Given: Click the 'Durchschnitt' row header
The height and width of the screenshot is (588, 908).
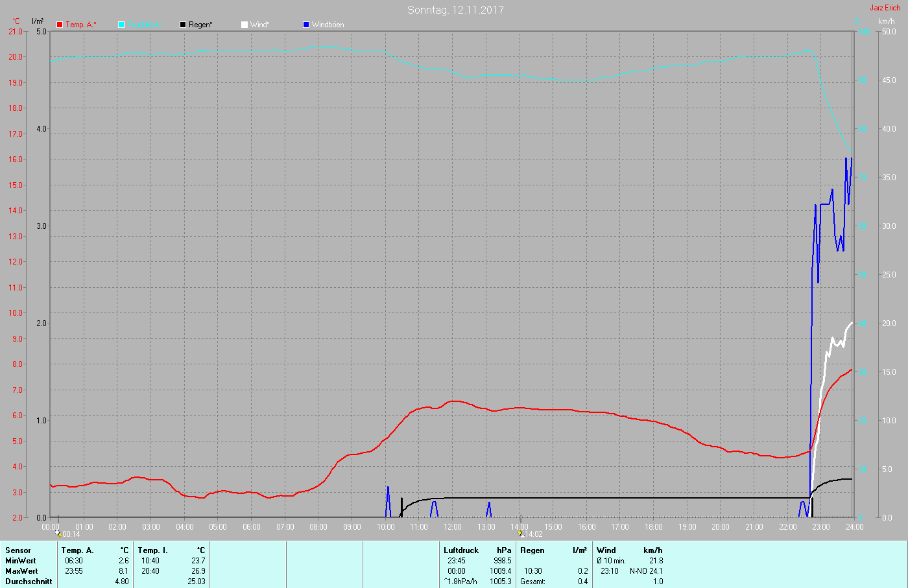Looking at the screenshot, I should pos(29,582).
